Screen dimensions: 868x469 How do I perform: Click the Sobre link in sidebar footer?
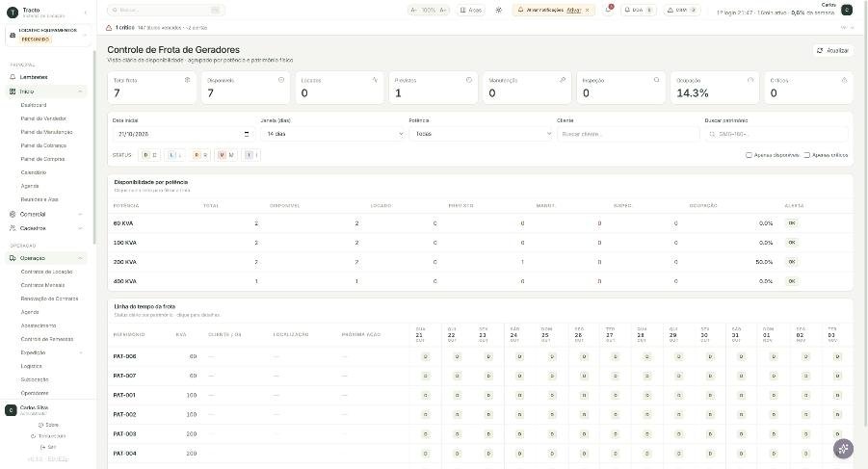click(x=48, y=425)
